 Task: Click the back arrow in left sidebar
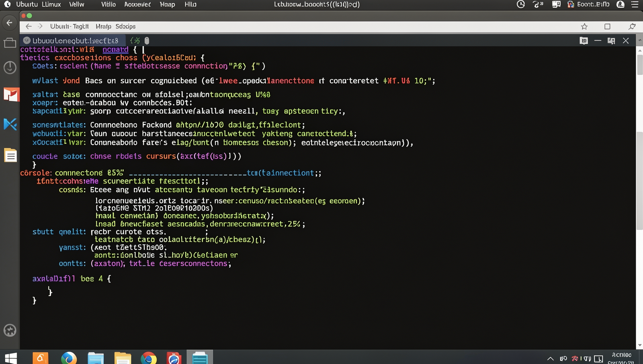(9, 23)
